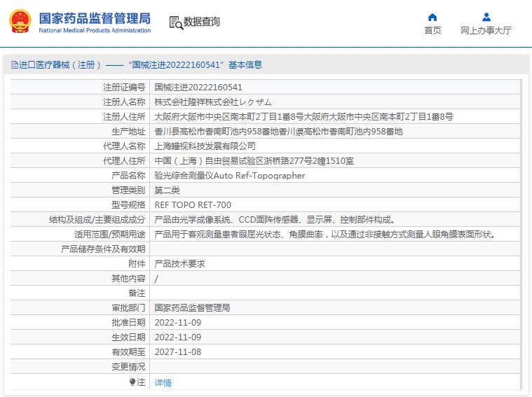Click the 国家药品监督管理局 header title

pyautogui.click(x=95, y=18)
